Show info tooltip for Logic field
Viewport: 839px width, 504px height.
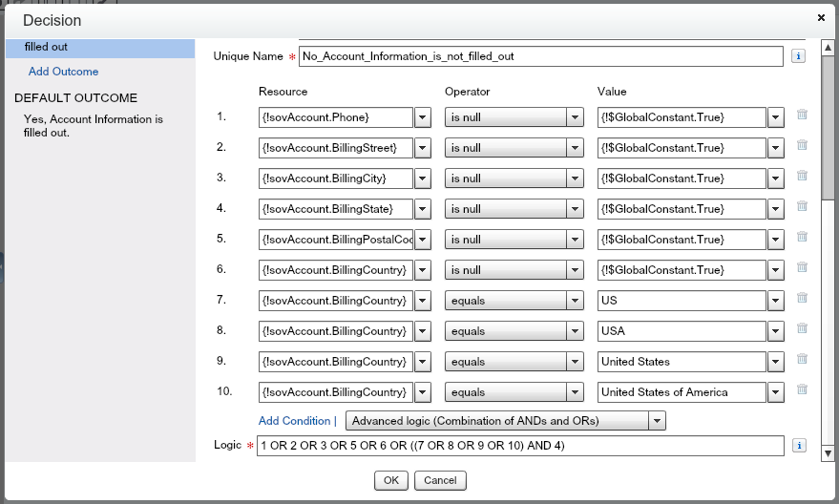(x=799, y=446)
